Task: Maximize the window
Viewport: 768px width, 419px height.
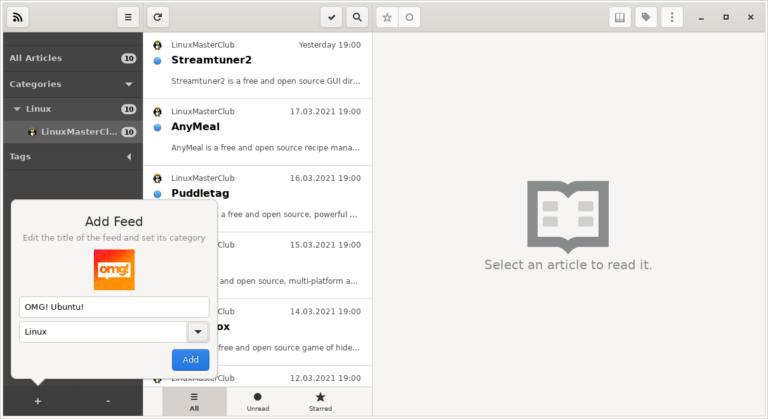Action: tap(726, 18)
